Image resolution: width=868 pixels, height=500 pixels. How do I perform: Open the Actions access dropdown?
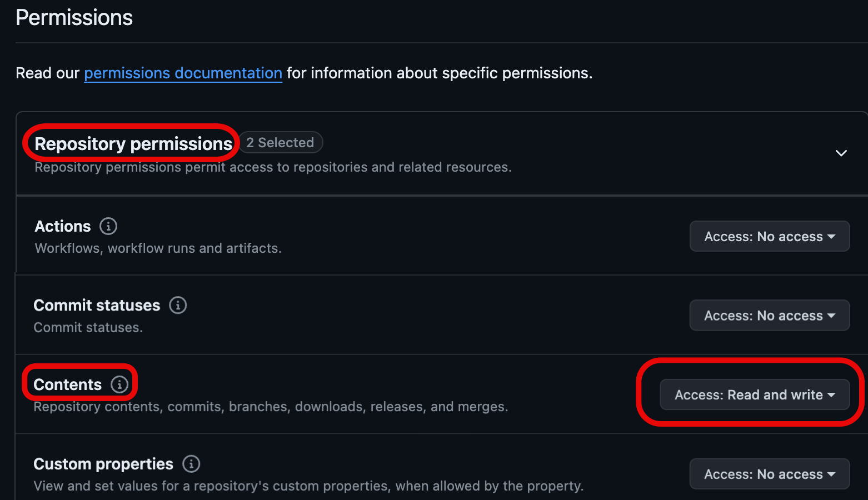coord(770,236)
